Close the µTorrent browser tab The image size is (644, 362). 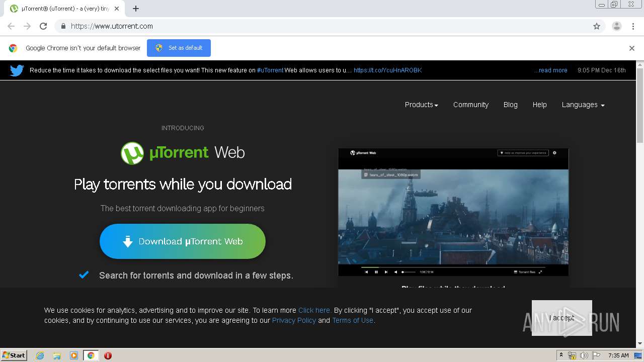117,9
